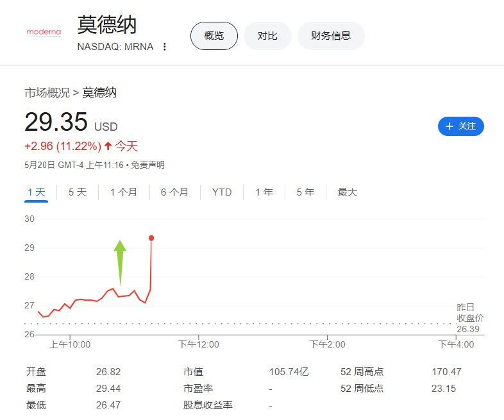
Task: Click the 市场概况 breadcrumb link
Action: (x=47, y=93)
